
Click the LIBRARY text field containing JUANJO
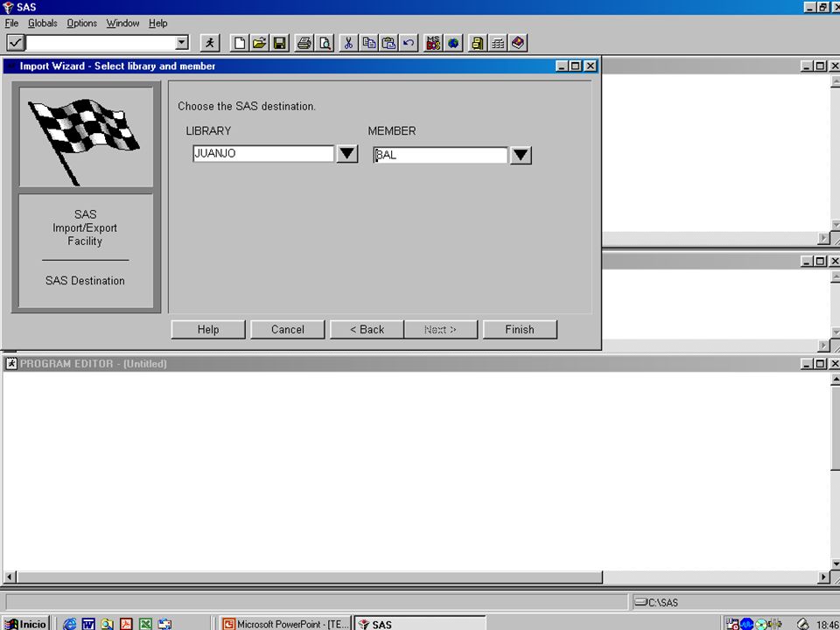click(263, 154)
